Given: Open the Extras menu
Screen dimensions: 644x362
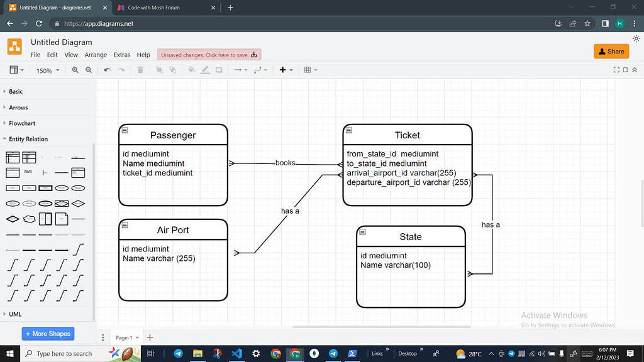Looking at the screenshot, I should pos(121,55).
